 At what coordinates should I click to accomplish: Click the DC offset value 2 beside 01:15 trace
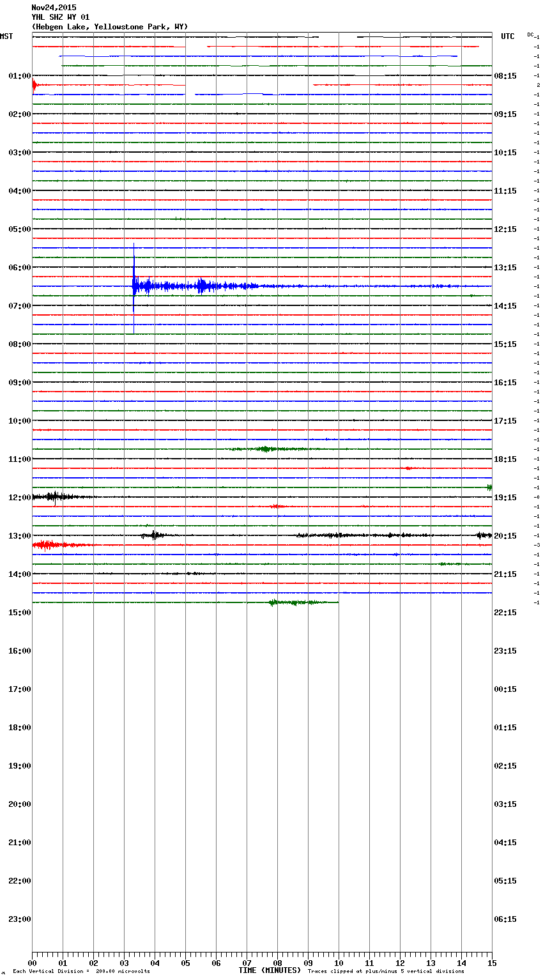point(538,86)
